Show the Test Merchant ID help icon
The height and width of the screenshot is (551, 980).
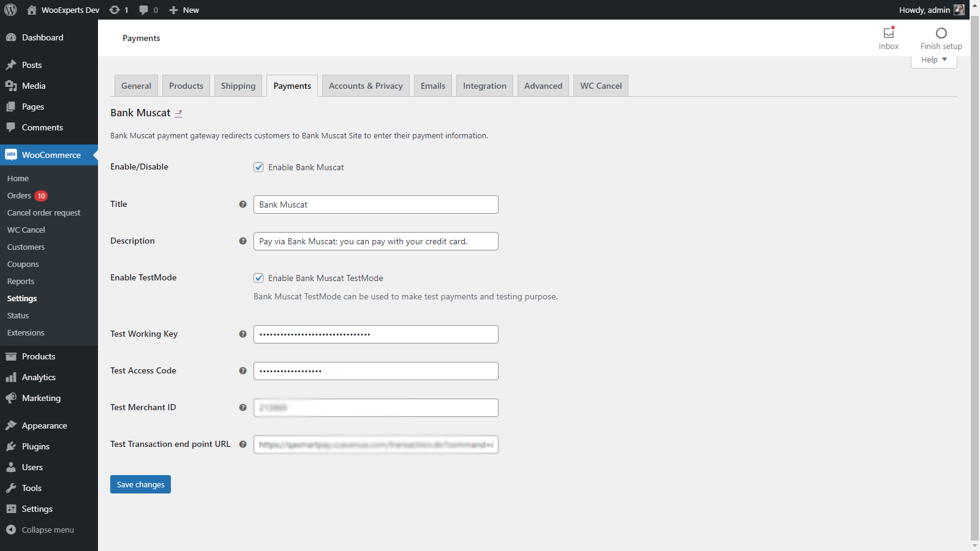pos(243,408)
